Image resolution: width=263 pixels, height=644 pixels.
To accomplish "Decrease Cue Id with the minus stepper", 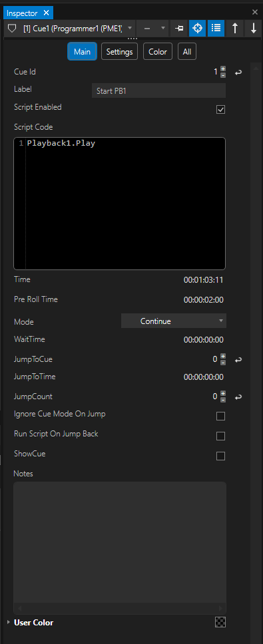I will [x=223, y=75].
